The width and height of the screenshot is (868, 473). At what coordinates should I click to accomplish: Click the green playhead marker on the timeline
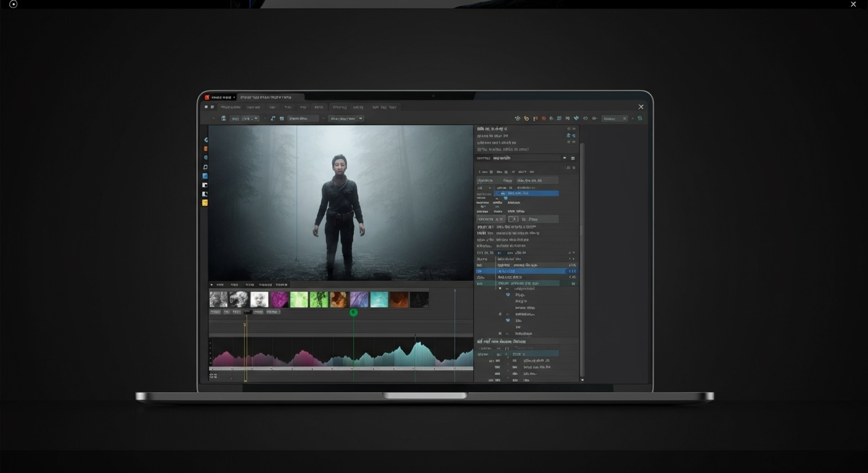(x=353, y=312)
